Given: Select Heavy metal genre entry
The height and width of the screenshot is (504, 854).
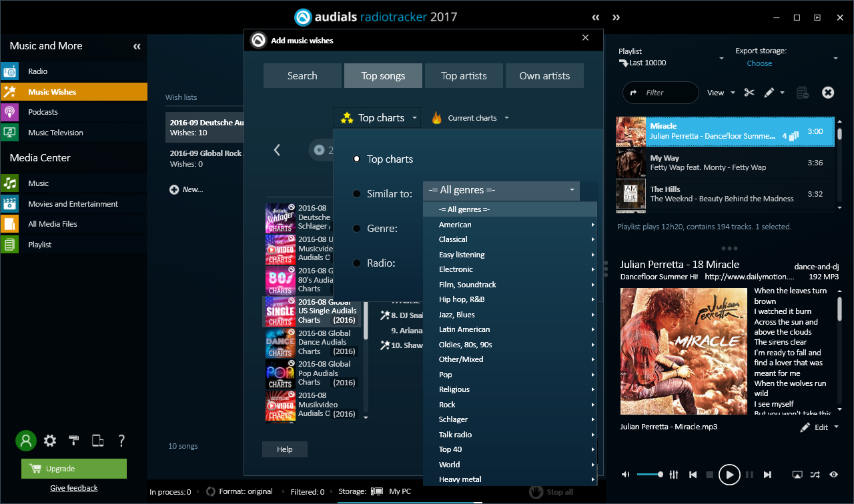Looking at the screenshot, I should click(x=510, y=479).
